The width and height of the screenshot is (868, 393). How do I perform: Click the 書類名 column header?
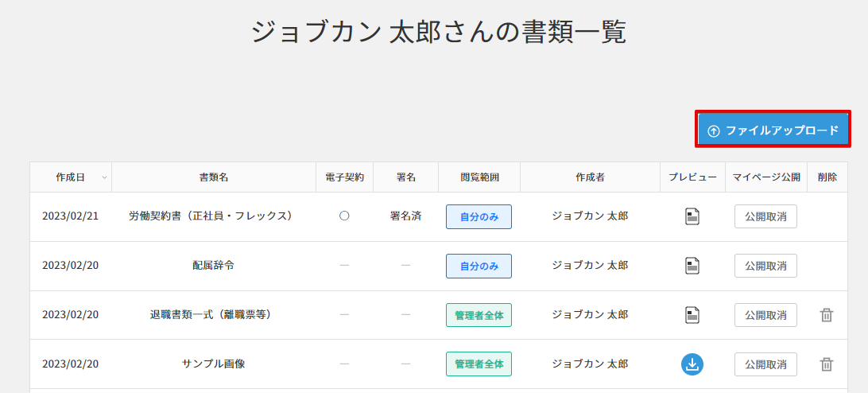coord(213,177)
